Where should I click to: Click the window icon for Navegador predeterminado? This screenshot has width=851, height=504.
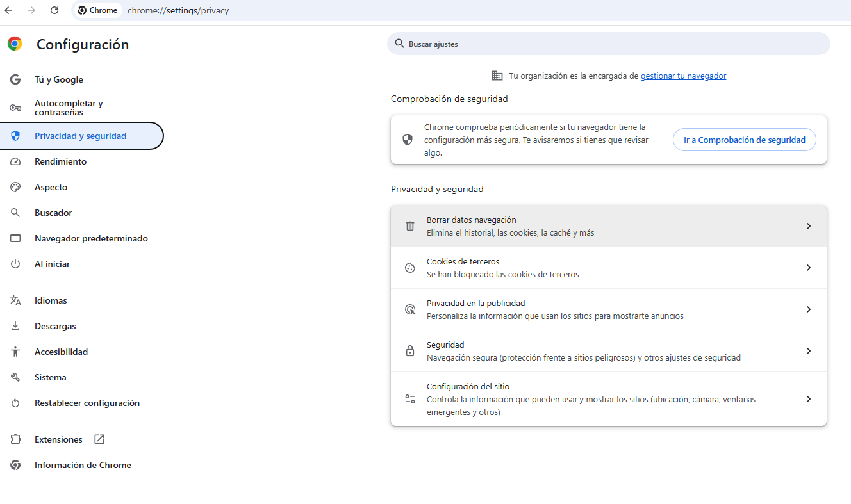tap(15, 238)
